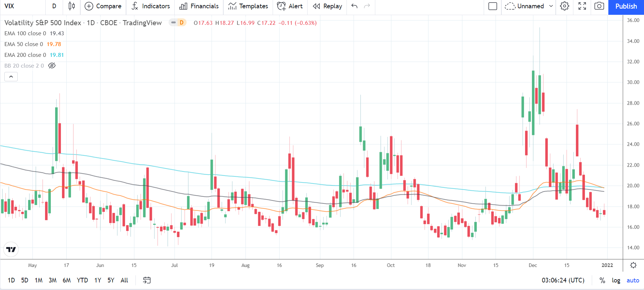The image size is (644, 290).
Task: Select the 5D date range
Action: click(x=25, y=280)
